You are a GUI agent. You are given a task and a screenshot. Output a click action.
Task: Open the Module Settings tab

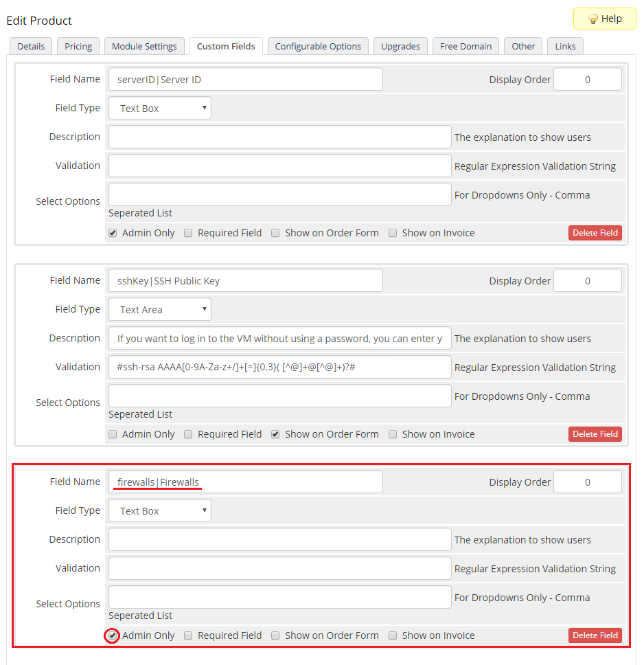[144, 46]
